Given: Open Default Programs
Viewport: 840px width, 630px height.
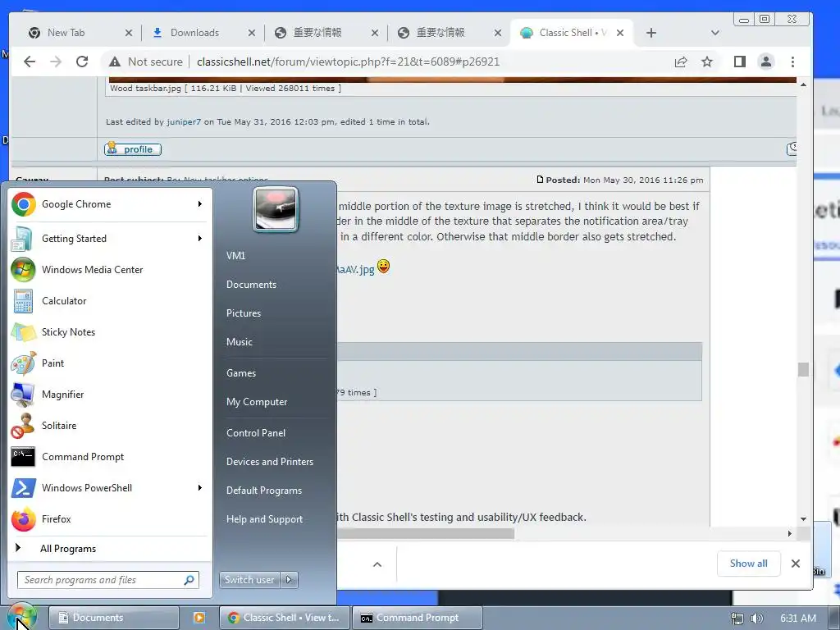Looking at the screenshot, I should point(264,491).
